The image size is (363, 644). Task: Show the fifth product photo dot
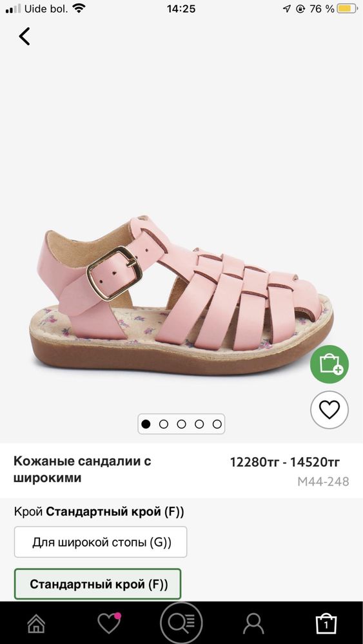coord(217,424)
